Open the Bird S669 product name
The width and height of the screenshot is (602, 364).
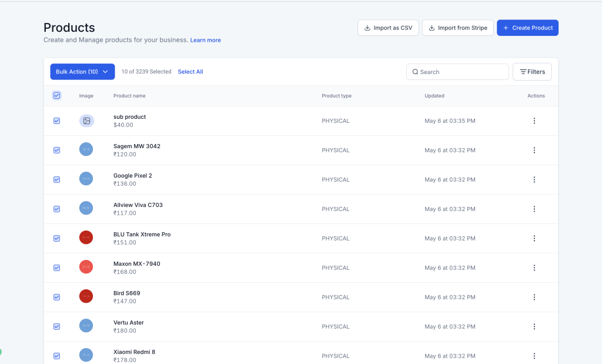pos(127,293)
